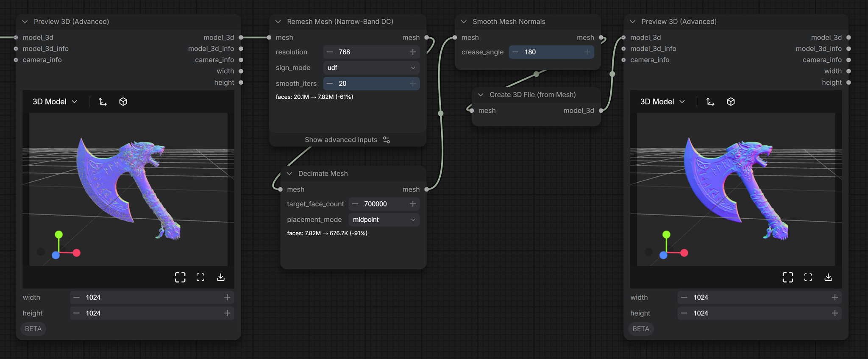Screen dimensions: 868x359
Task: Click the cube icon in right Preview 3D
Action: 731,102
